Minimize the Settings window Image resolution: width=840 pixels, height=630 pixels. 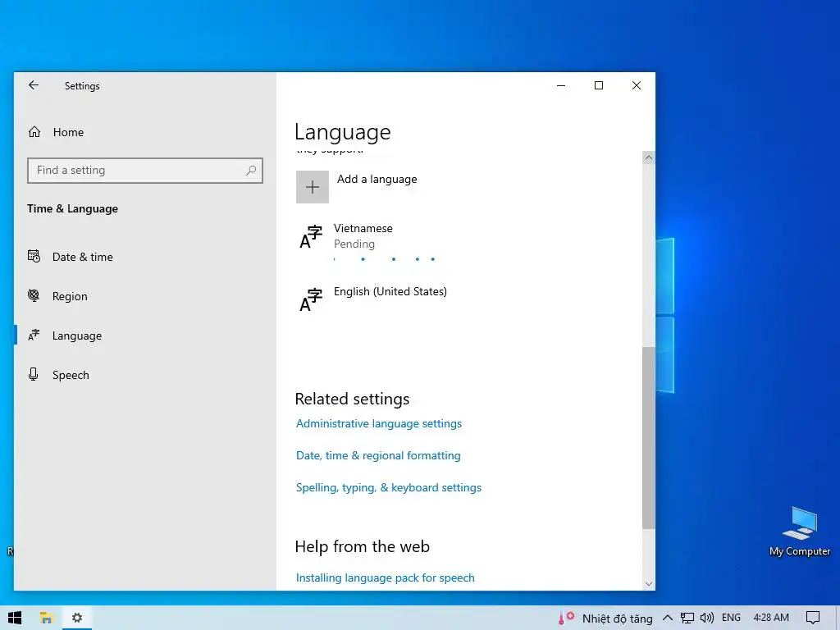point(561,85)
